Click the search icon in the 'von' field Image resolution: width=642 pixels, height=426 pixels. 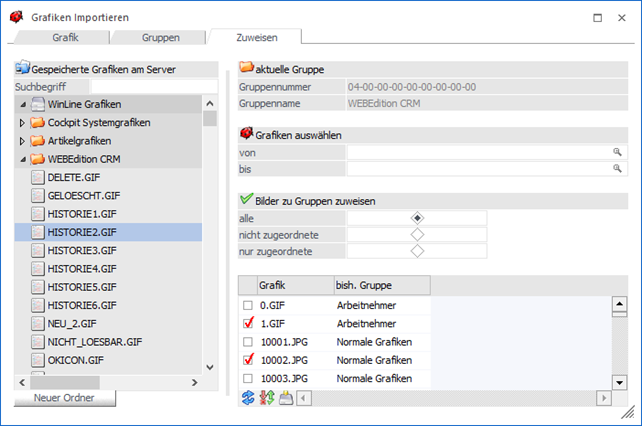618,152
